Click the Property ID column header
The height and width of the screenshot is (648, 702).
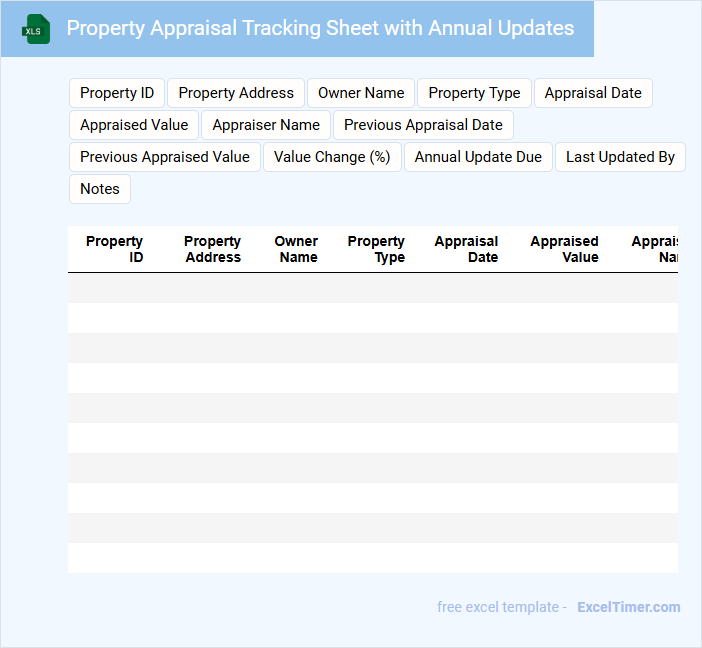tap(114, 249)
